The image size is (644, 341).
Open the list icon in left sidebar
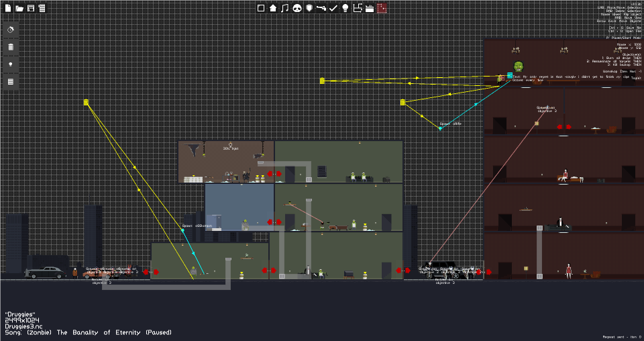pyautogui.click(x=11, y=82)
